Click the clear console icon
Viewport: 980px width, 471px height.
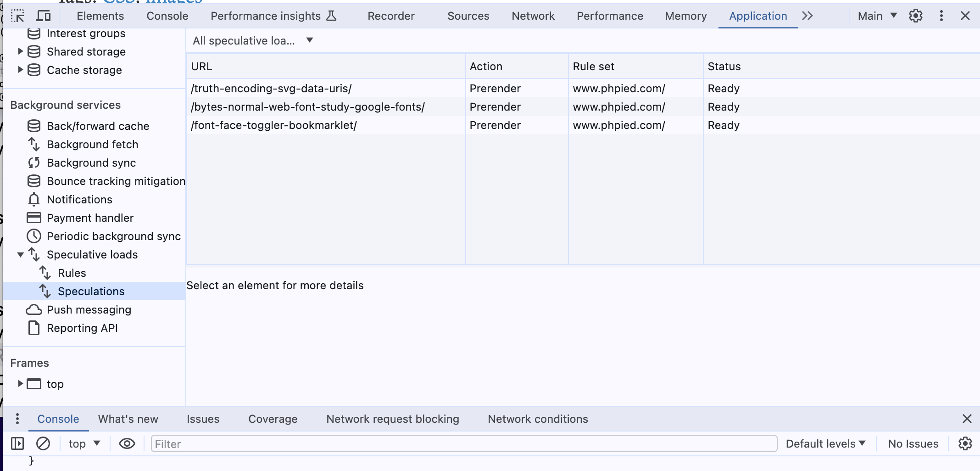pos(43,443)
